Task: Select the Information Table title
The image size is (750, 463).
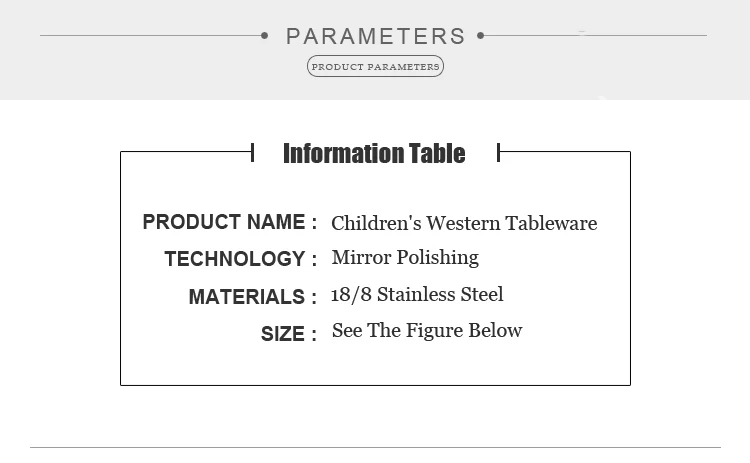Action: (x=374, y=153)
